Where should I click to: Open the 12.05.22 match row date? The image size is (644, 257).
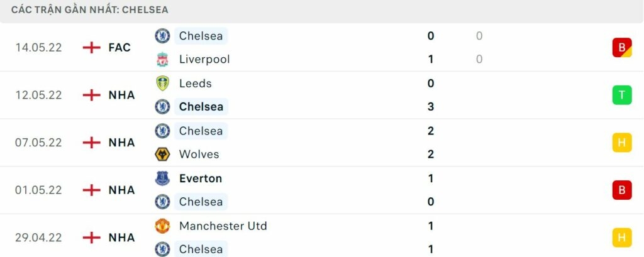coord(38,95)
